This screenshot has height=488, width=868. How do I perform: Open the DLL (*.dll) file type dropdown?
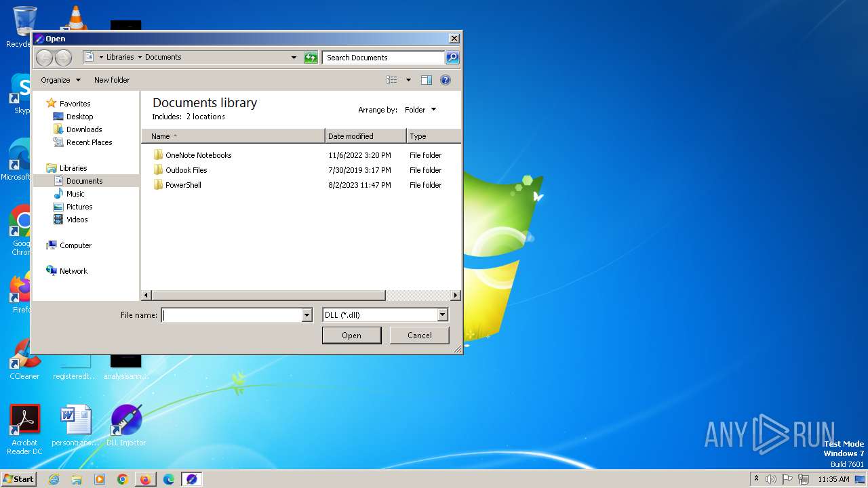[x=442, y=315]
